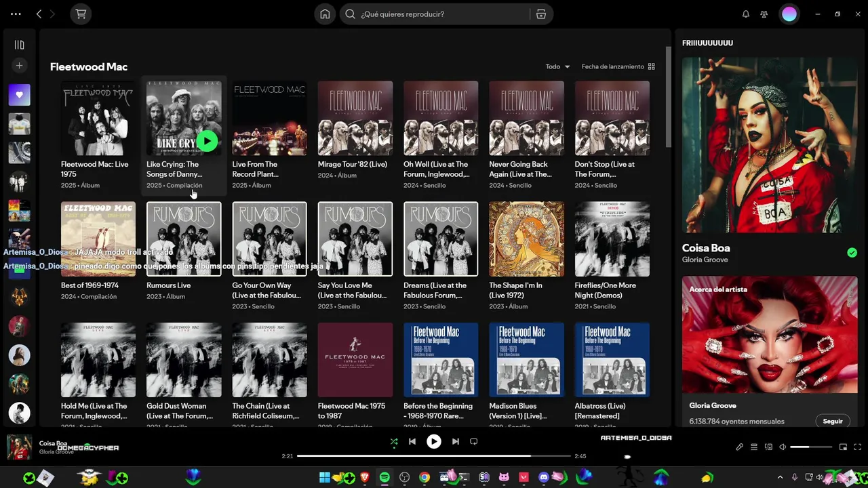Image resolution: width=868 pixels, height=488 pixels.
Task: Skip to the next track
Action: click(x=456, y=441)
